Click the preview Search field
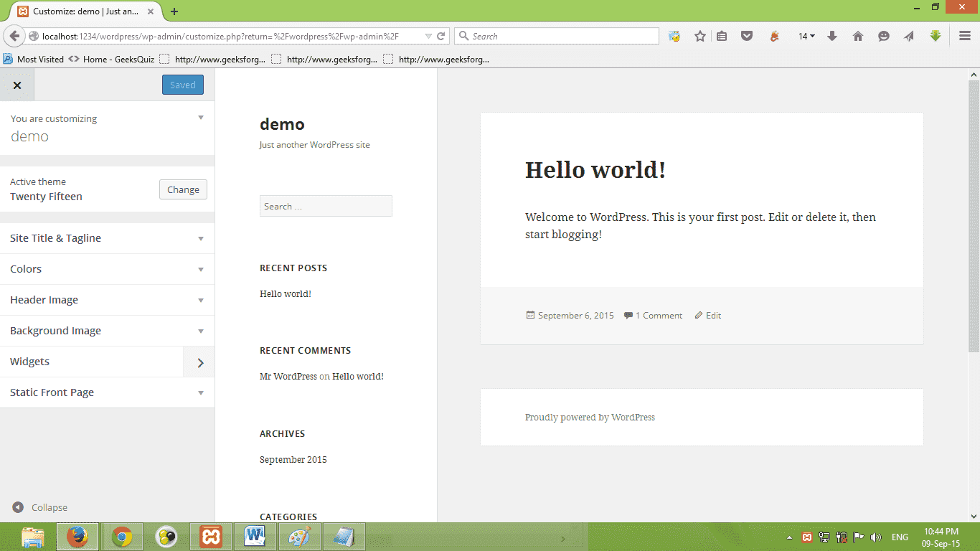The image size is (980, 551). click(326, 206)
